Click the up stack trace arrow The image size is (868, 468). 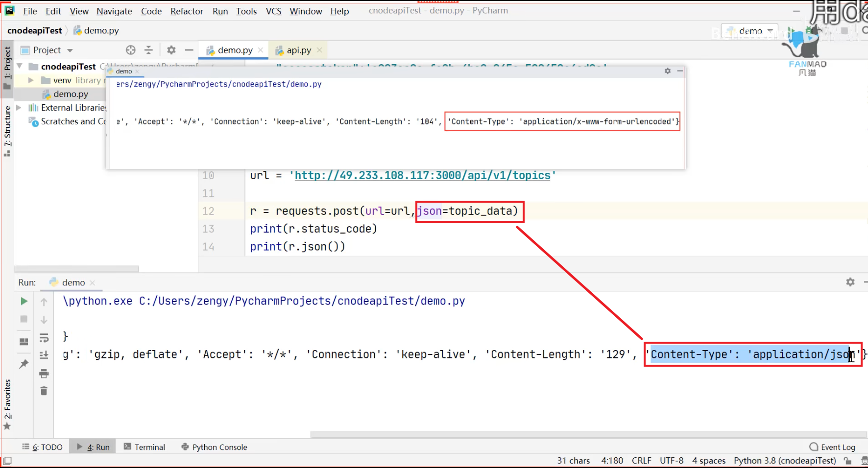pos(44,302)
